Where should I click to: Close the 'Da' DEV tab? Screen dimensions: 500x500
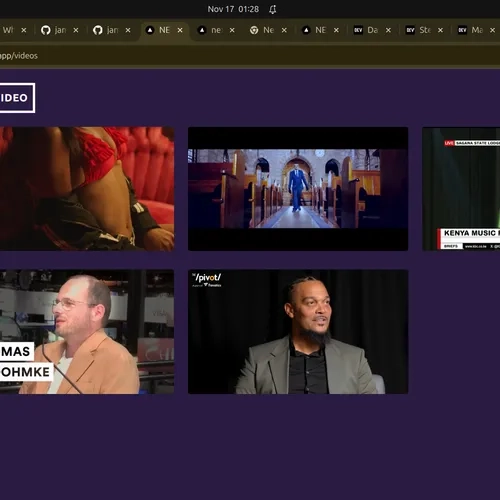pos(388,30)
